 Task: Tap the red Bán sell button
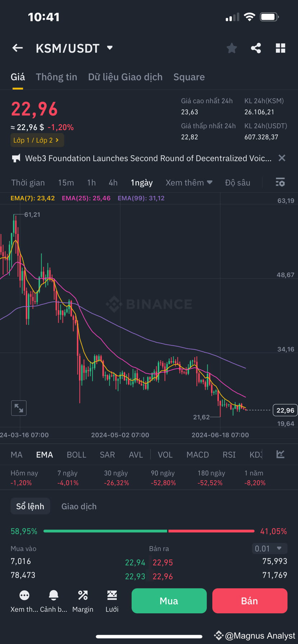click(250, 601)
